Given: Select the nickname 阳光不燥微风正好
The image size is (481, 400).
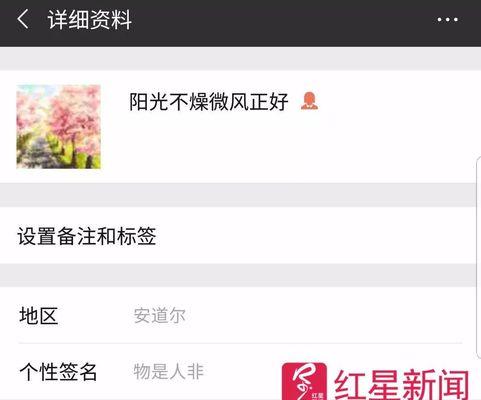Looking at the screenshot, I should pos(209,102).
